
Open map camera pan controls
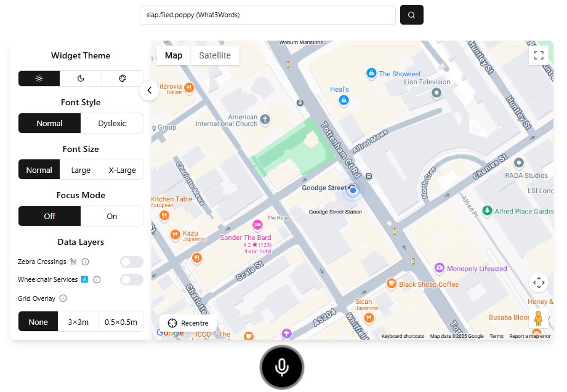[x=539, y=282]
